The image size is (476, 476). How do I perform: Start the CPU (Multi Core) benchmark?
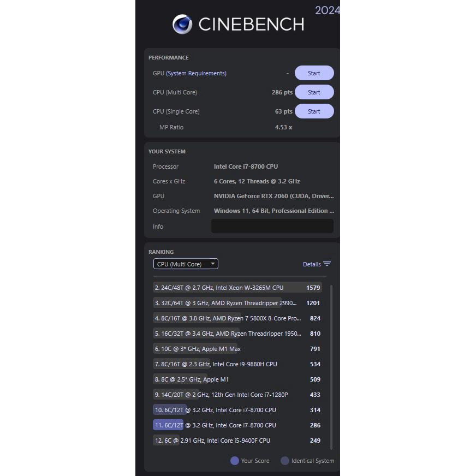314,92
